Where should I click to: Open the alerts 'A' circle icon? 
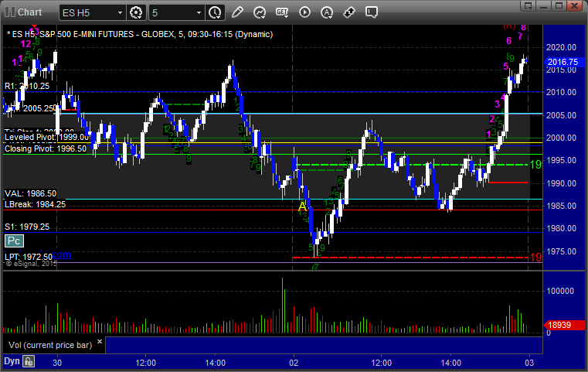coord(327,12)
